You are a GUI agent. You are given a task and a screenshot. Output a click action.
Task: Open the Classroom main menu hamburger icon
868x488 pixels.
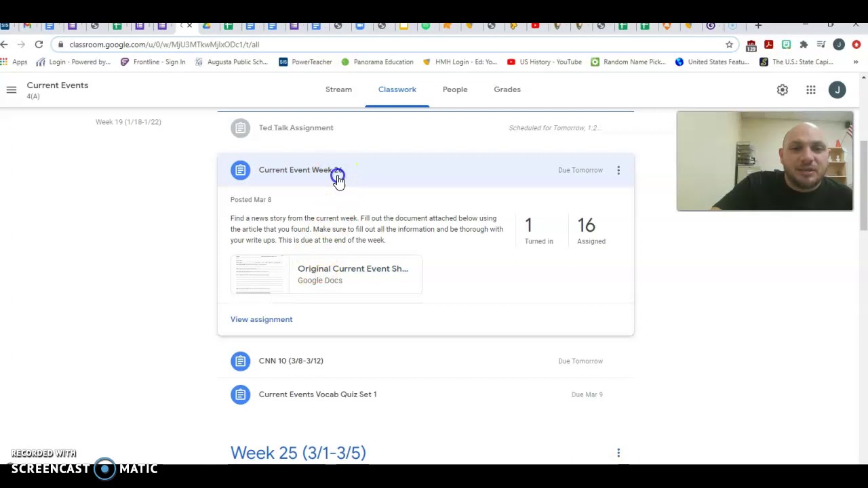click(12, 89)
